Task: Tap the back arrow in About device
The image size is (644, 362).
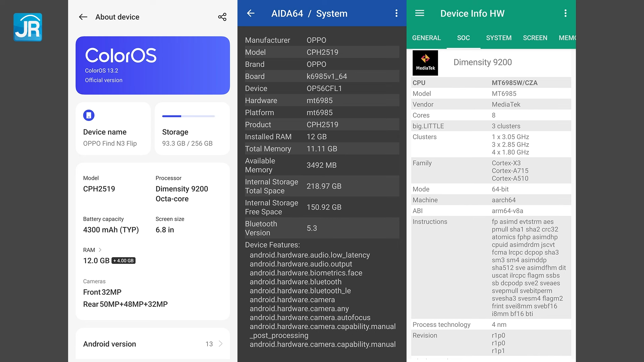Action: [83, 17]
